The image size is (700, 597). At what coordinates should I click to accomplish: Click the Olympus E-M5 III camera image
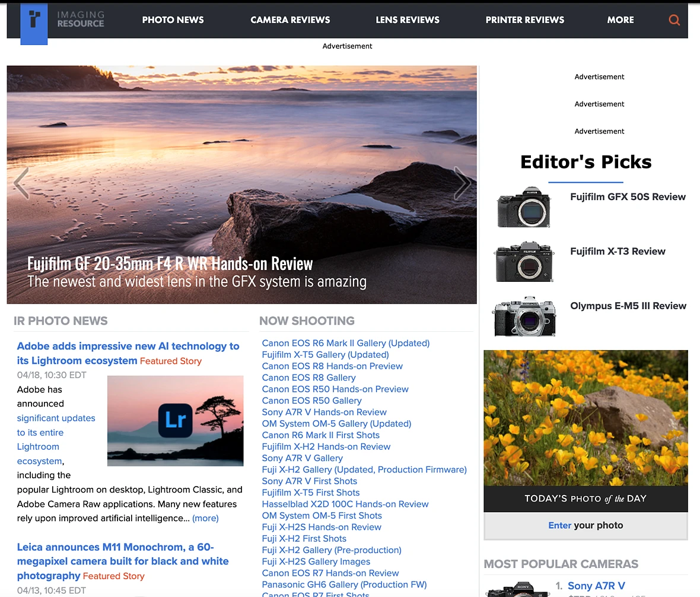(524, 316)
